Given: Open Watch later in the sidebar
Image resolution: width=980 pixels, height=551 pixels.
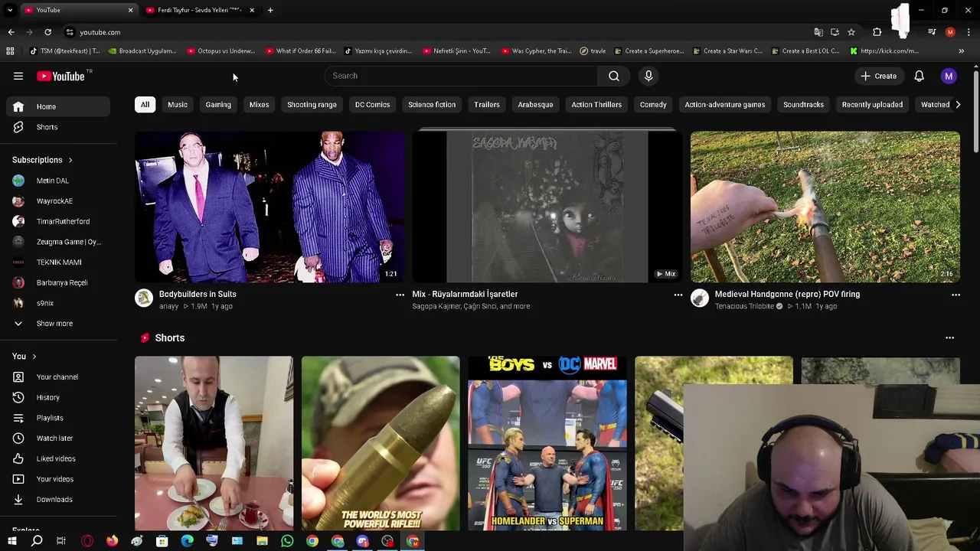Looking at the screenshot, I should click(58, 439).
